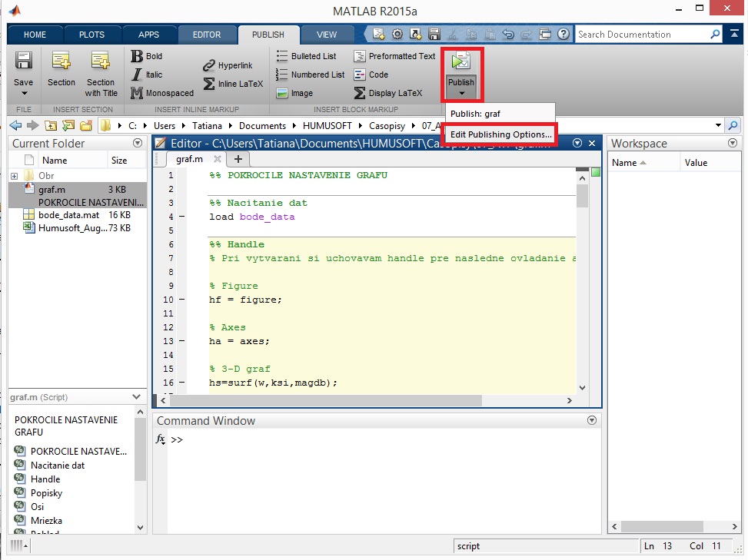Open Editor panel actions menu
748x560 pixels.
[577, 143]
